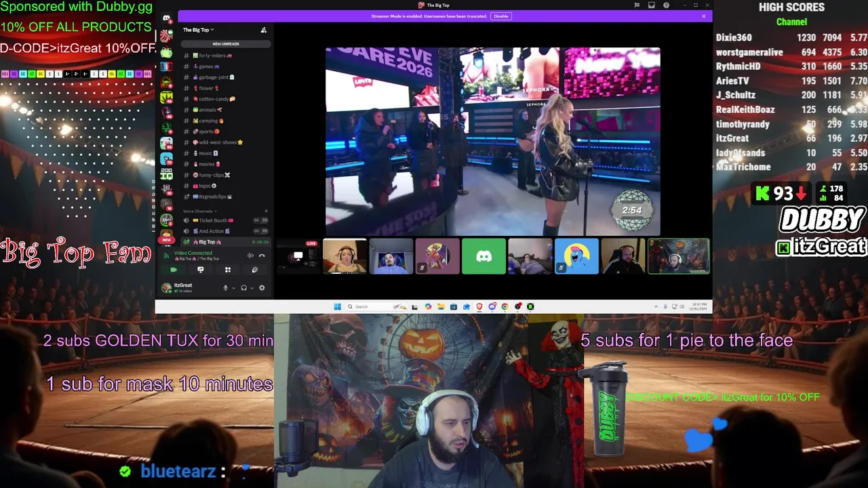This screenshot has height=488, width=868.
Task: Mute microphone in user panel
Action: click(x=226, y=288)
